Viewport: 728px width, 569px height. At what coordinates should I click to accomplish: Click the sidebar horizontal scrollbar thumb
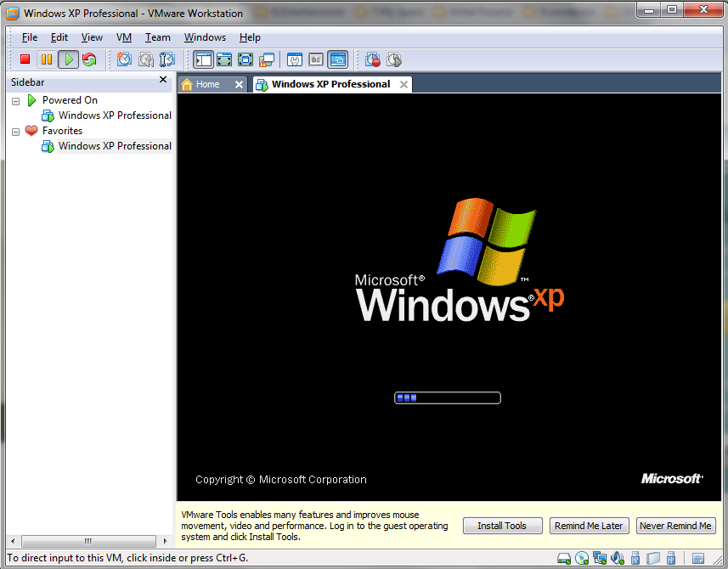(x=87, y=541)
